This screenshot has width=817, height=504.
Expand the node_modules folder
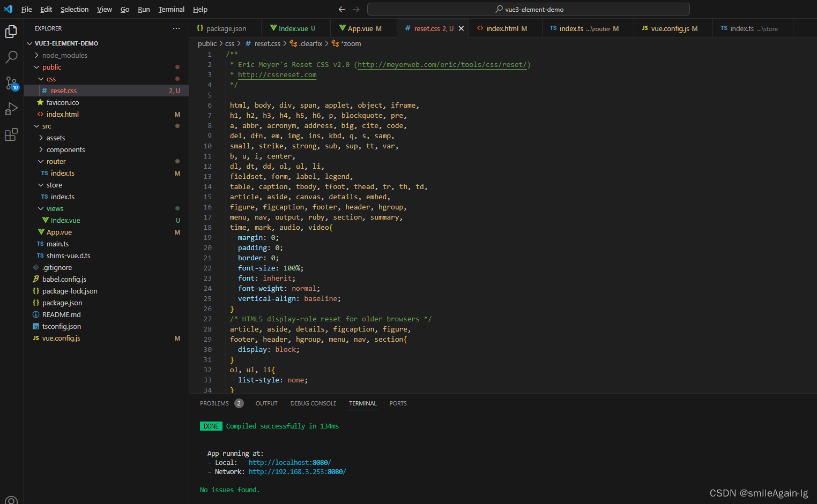pyautogui.click(x=64, y=55)
